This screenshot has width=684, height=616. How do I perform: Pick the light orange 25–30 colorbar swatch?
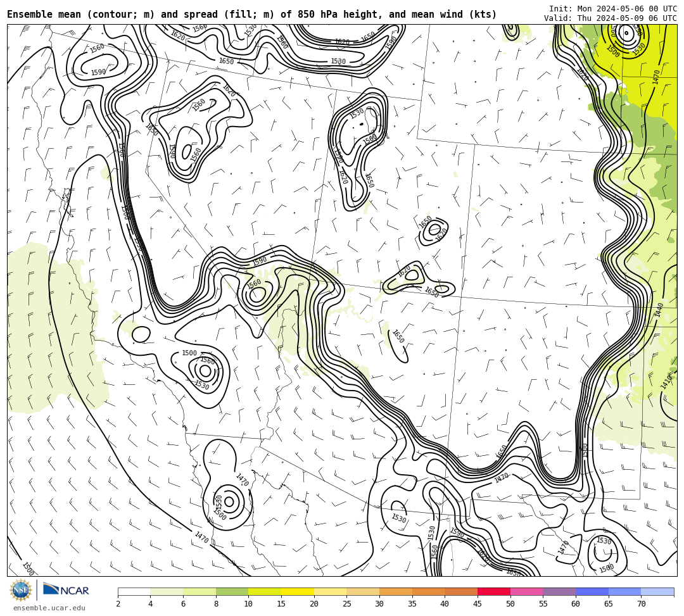click(363, 591)
